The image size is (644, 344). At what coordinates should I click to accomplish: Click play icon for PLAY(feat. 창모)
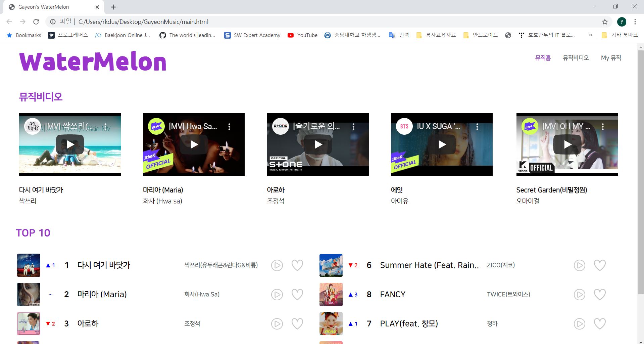point(579,324)
